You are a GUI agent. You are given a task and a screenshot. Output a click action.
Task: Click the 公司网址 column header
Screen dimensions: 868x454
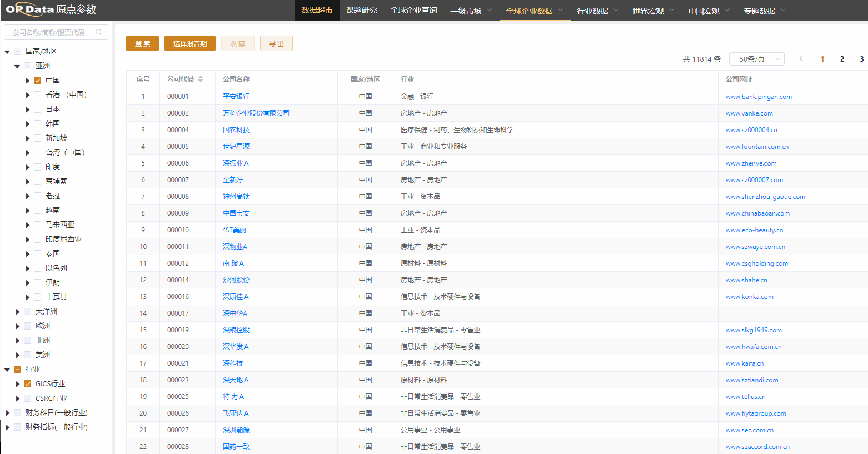(x=739, y=79)
